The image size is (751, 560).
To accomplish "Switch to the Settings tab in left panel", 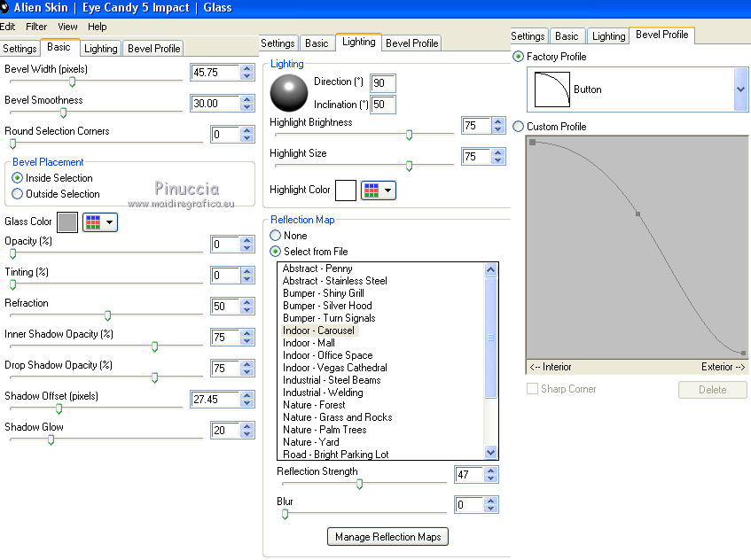I will pyautogui.click(x=20, y=48).
